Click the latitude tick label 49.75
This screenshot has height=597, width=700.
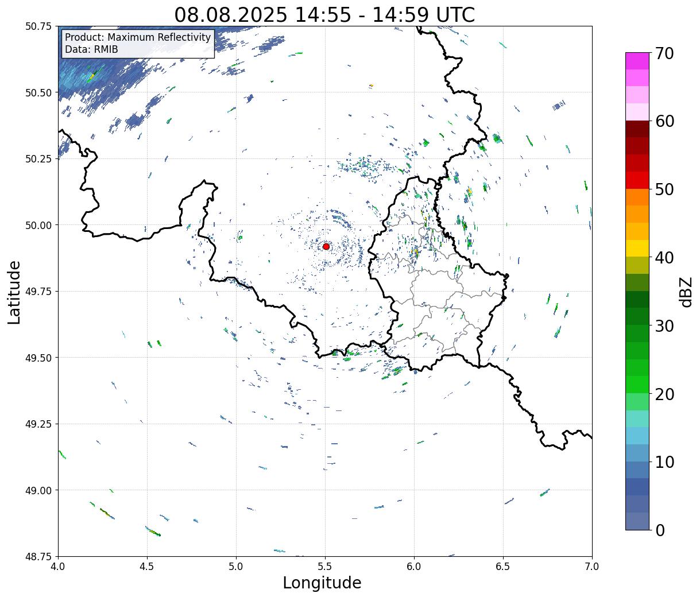click(x=38, y=292)
